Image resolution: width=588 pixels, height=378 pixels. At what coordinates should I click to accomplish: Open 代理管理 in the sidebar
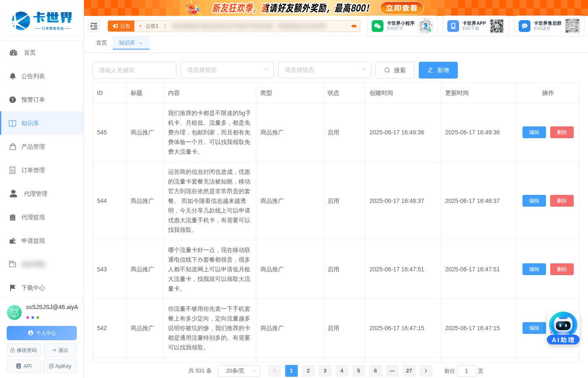coord(42,194)
